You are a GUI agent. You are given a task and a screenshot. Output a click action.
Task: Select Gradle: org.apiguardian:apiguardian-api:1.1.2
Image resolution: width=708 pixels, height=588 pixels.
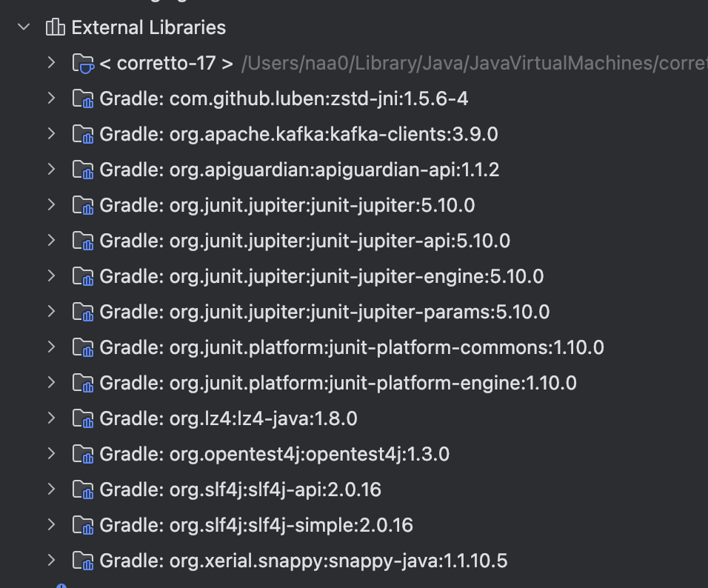coord(299,170)
